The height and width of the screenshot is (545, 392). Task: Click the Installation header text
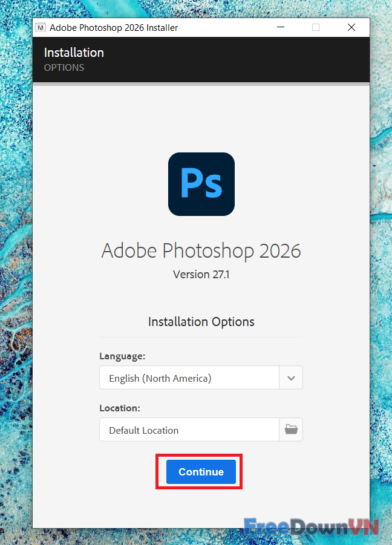[74, 53]
